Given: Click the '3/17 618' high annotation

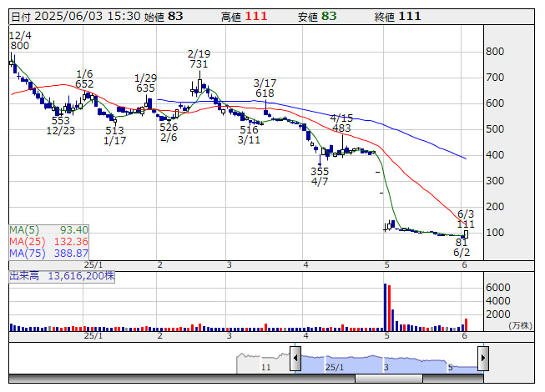Looking at the screenshot, I should 265,88.
